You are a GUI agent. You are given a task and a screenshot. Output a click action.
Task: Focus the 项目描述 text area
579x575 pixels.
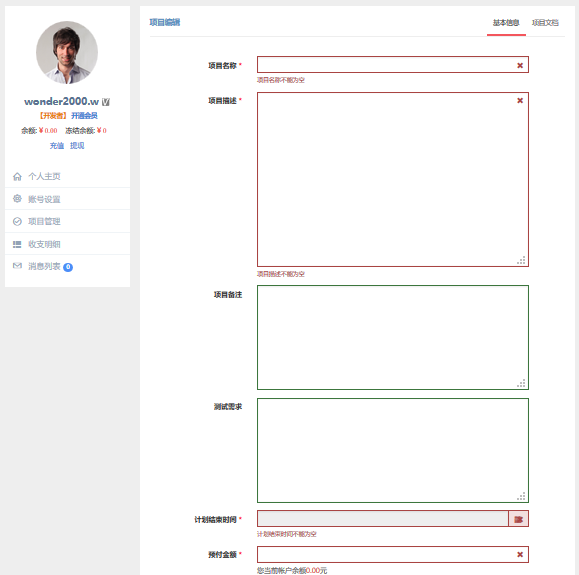coord(393,179)
